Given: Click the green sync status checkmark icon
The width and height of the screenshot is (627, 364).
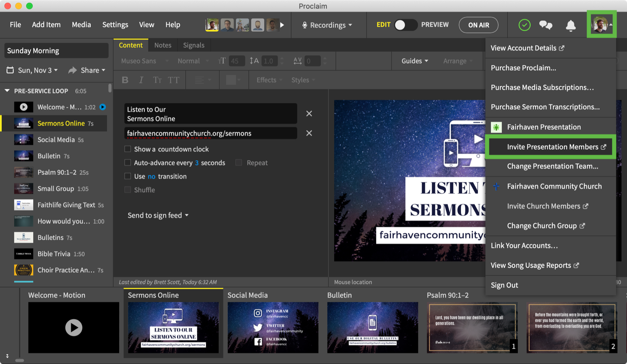Looking at the screenshot, I should click(524, 25).
